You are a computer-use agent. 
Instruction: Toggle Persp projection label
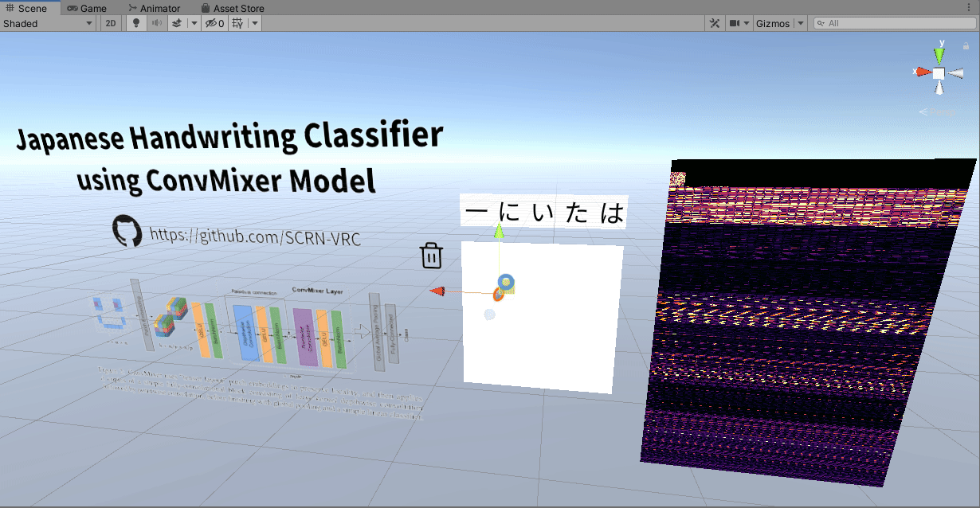click(939, 112)
